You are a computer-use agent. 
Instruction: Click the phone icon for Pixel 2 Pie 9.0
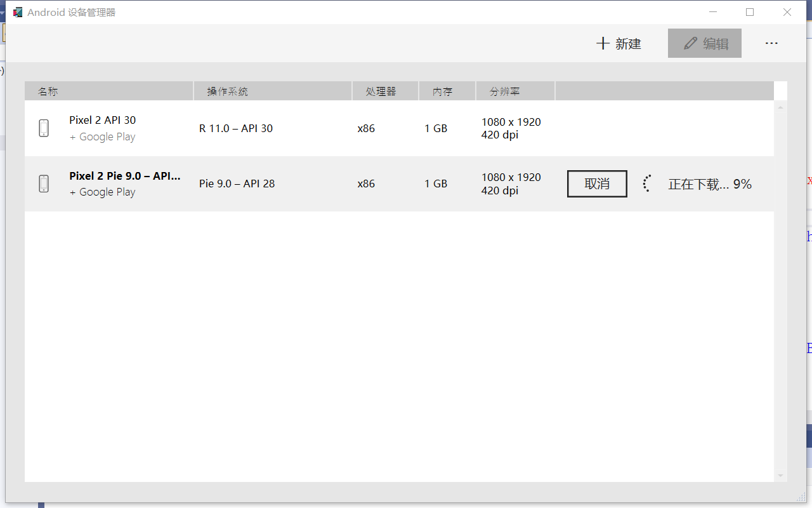pos(43,184)
